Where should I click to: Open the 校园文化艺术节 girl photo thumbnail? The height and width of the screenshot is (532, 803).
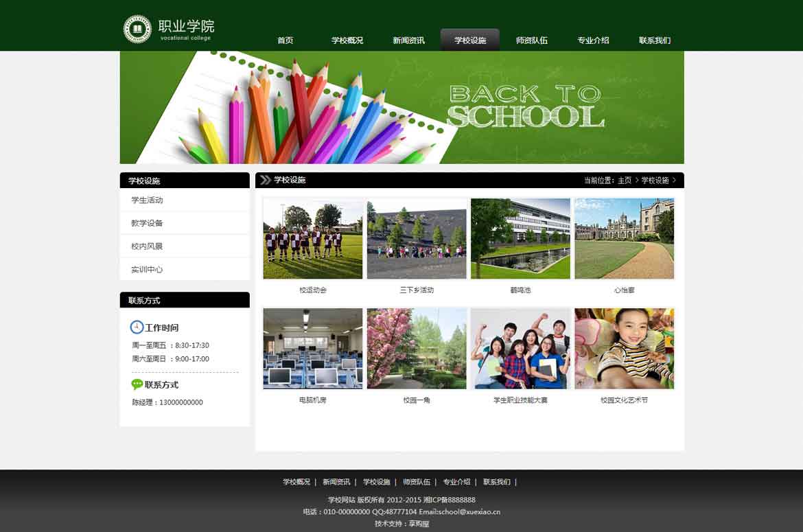625,349
